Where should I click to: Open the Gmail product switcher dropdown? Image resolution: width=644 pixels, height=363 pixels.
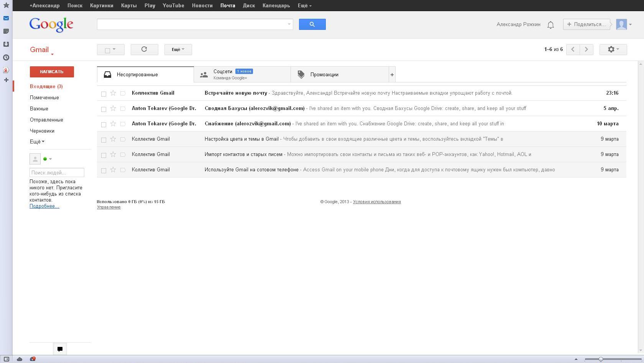pos(41,50)
